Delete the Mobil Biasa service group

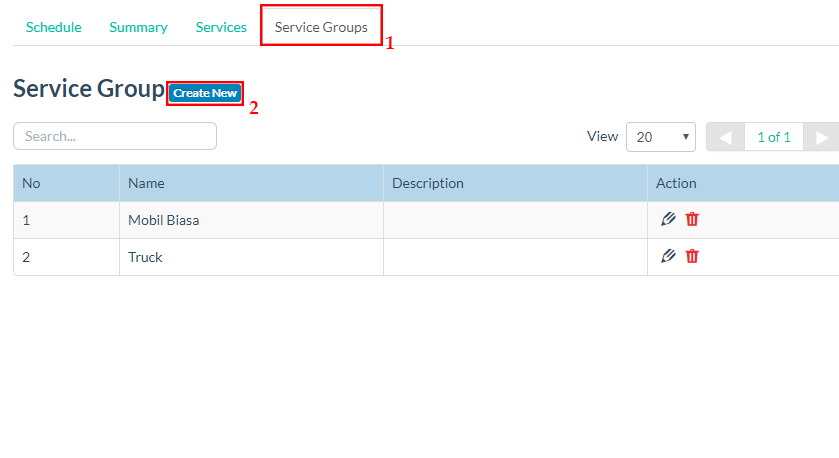(692, 220)
